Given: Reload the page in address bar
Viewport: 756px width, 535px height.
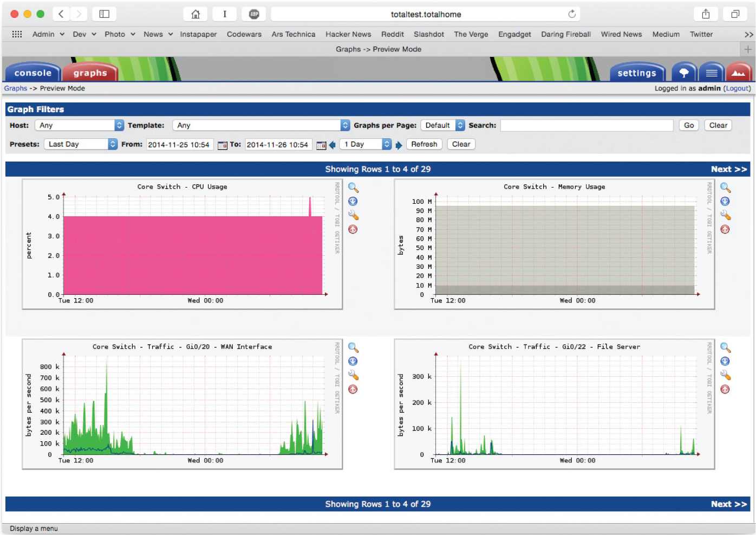Looking at the screenshot, I should coord(572,14).
